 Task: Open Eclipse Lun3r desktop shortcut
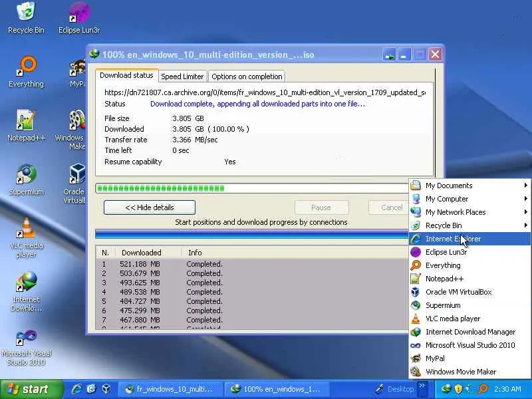tap(79, 18)
